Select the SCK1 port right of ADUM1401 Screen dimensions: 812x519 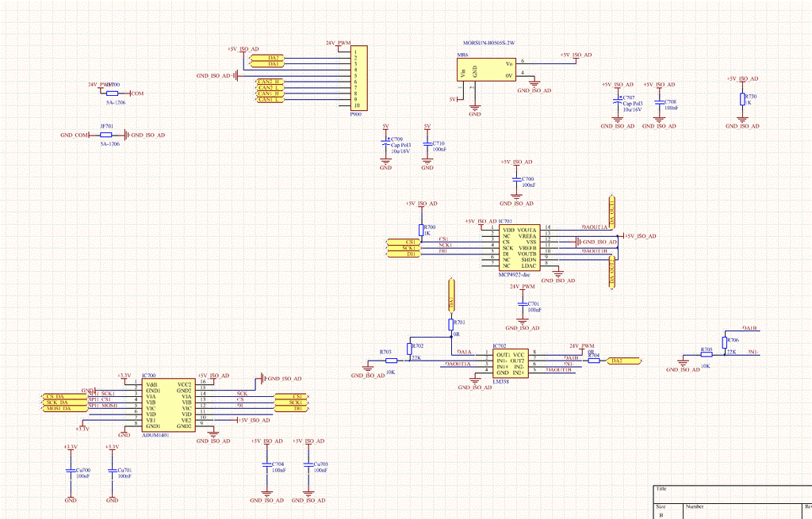[291, 403]
